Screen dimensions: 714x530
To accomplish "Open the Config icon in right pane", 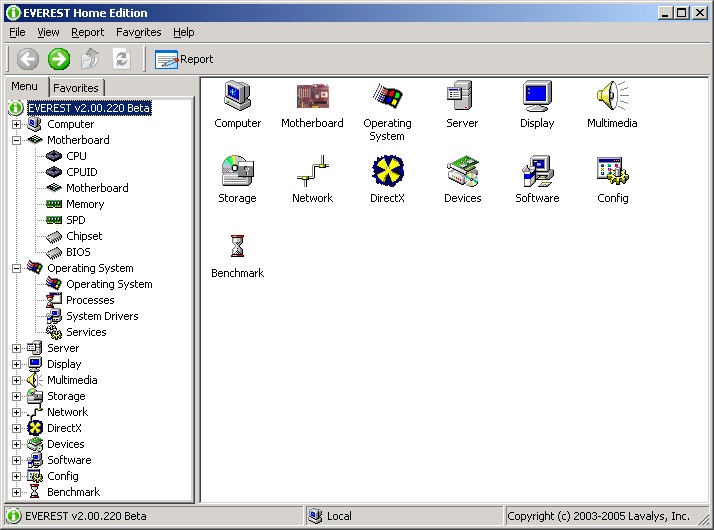I will click(x=612, y=171).
